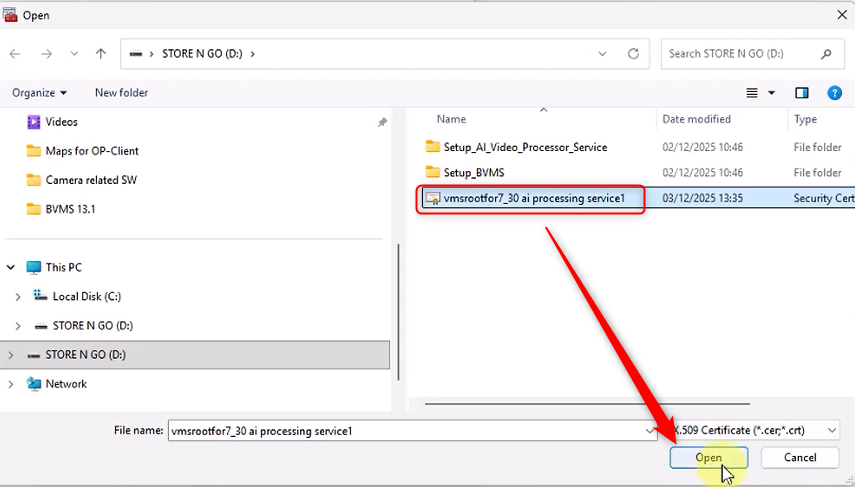
Task: Select the Network icon in sidebar
Action: click(x=35, y=384)
